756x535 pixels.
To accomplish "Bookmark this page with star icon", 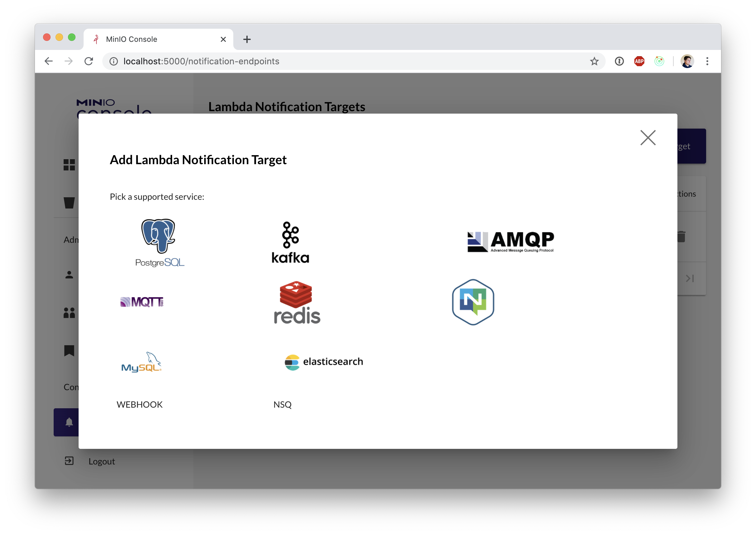I will [x=594, y=61].
